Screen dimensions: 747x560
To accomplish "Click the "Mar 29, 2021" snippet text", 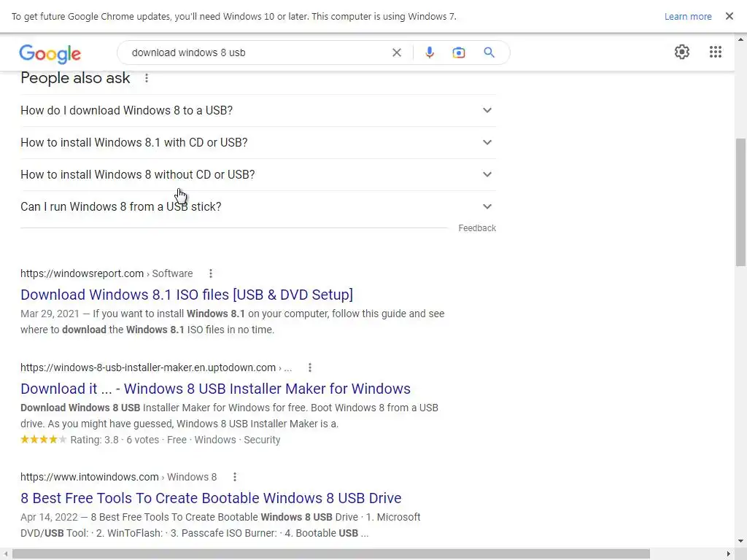I will click(x=50, y=314).
